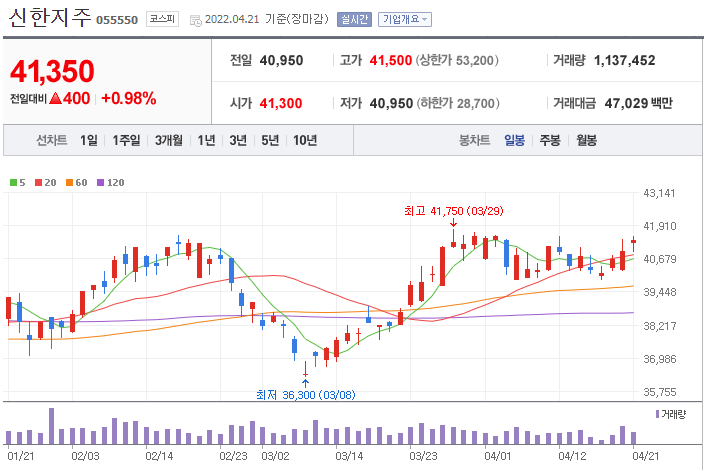Select the 1주일 line chart tab

(x=126, y=140)
